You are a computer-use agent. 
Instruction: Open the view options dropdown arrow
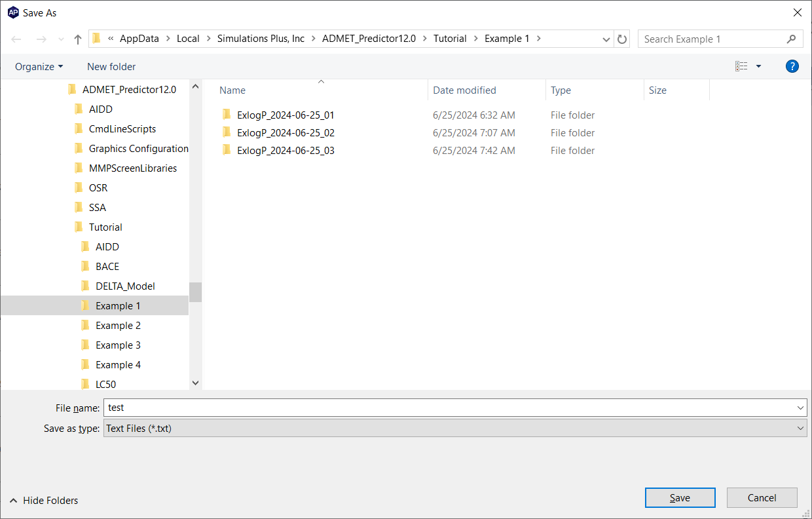point(758,66)
